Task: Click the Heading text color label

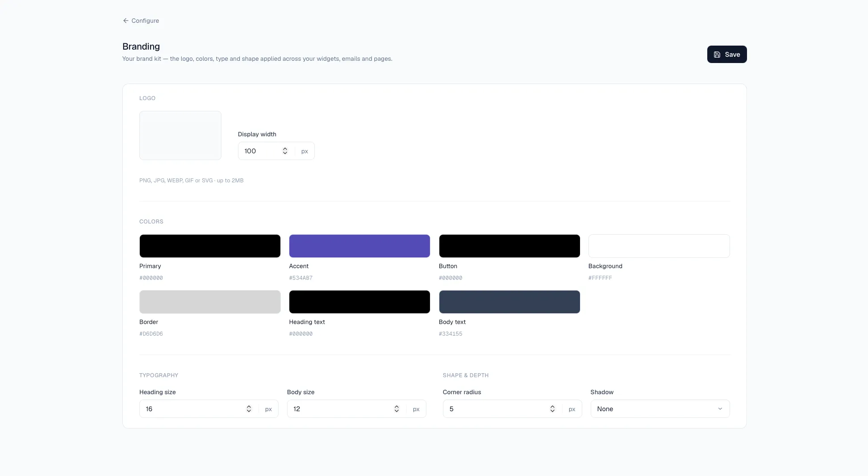Action: pyautogui.click(x=307, y=322)
